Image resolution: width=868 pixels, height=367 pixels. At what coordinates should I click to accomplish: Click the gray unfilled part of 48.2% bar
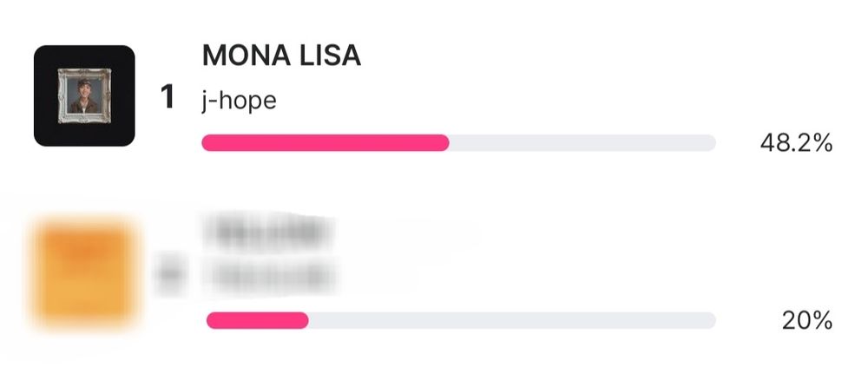click(x=582, y=143)
